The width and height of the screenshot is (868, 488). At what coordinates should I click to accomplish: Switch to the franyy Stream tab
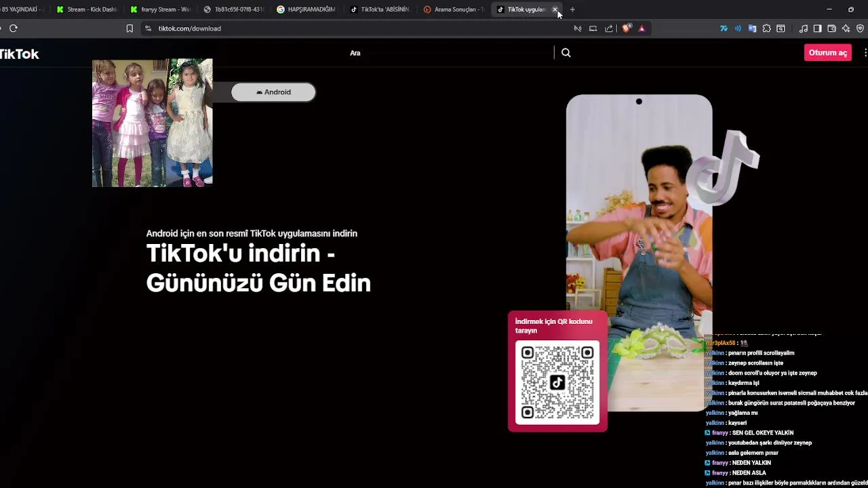(161, 9)
